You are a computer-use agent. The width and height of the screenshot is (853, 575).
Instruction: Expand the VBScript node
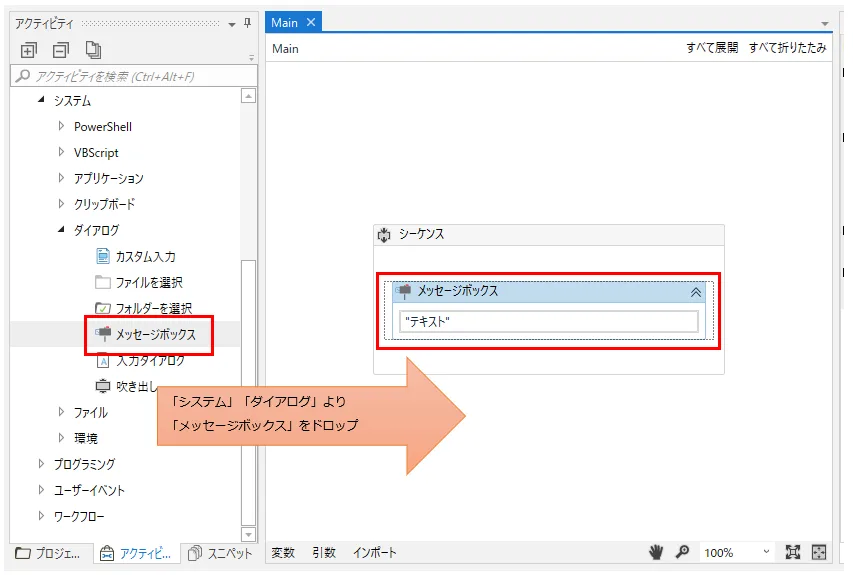pos(61,152)
